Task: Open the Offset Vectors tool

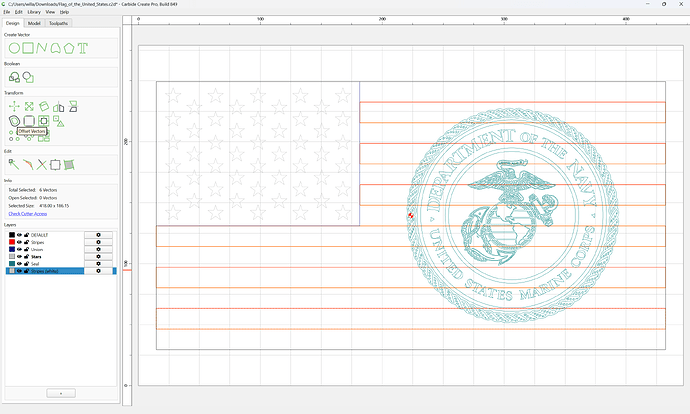Action: click(14, 121)
